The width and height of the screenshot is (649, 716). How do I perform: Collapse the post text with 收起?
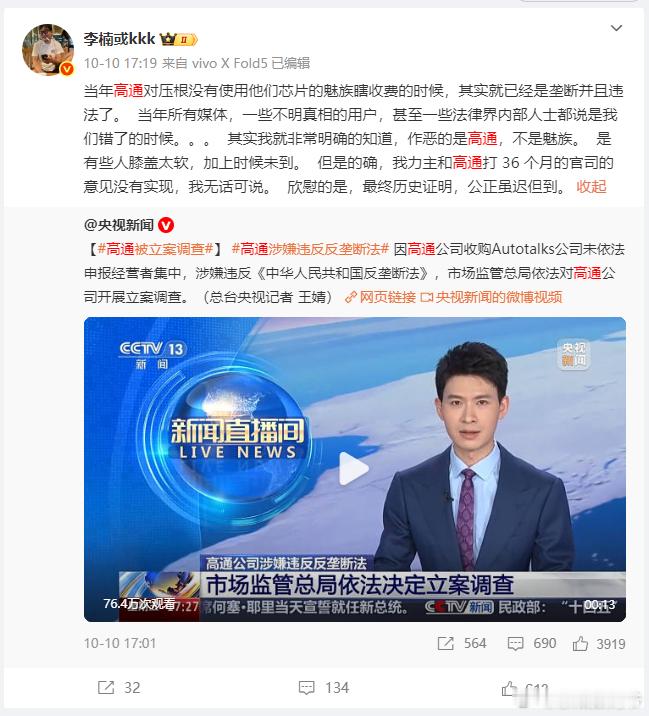[591, 186]
